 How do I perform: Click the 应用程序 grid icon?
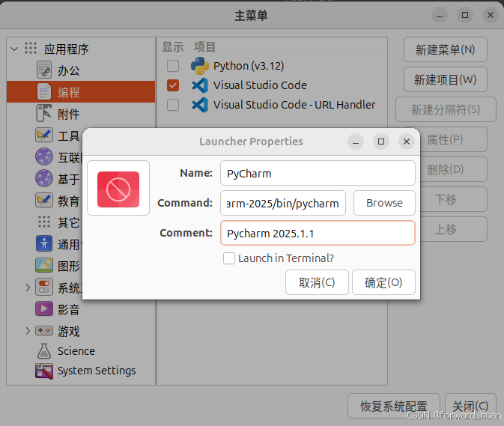[x=31, y=48]
